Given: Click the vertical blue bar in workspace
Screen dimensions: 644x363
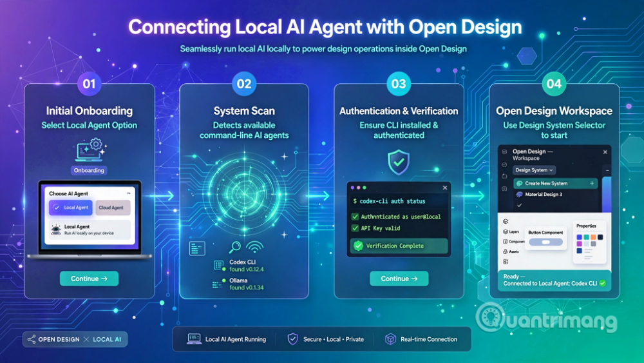Looking at the screenshot, I should pyautogui.click(x=607, y=195).
